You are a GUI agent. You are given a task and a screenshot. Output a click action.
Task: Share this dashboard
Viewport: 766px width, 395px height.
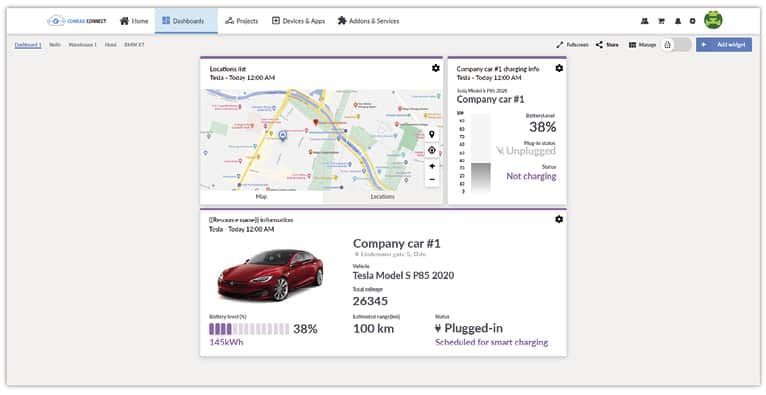(x=607, y=45)
